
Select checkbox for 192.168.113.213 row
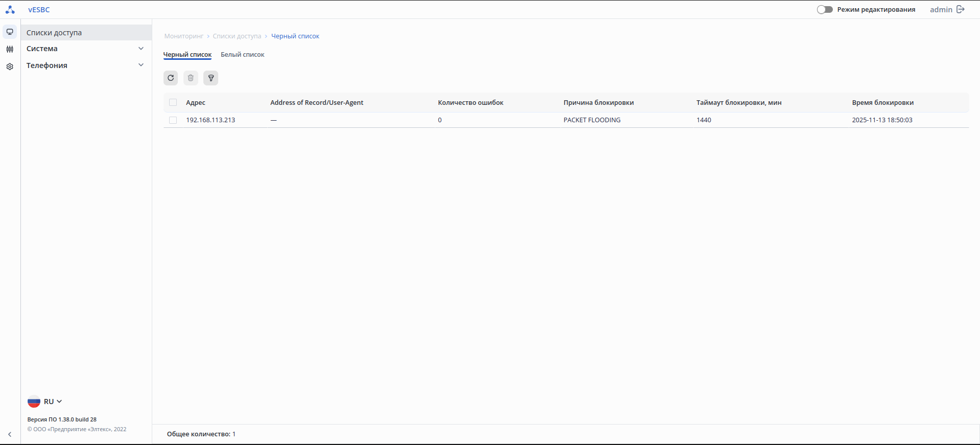pyautogui.click(x=173, y=120)
